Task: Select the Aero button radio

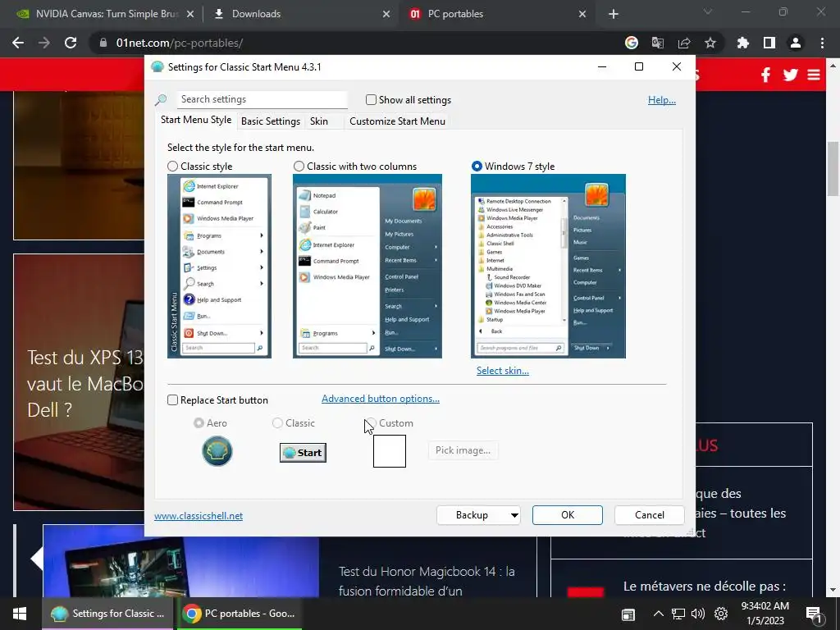Action: click(x=199, y=423)
